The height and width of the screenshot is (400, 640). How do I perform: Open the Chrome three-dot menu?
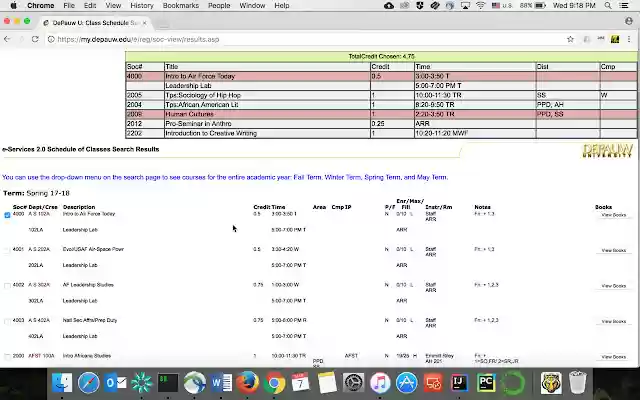629,39
